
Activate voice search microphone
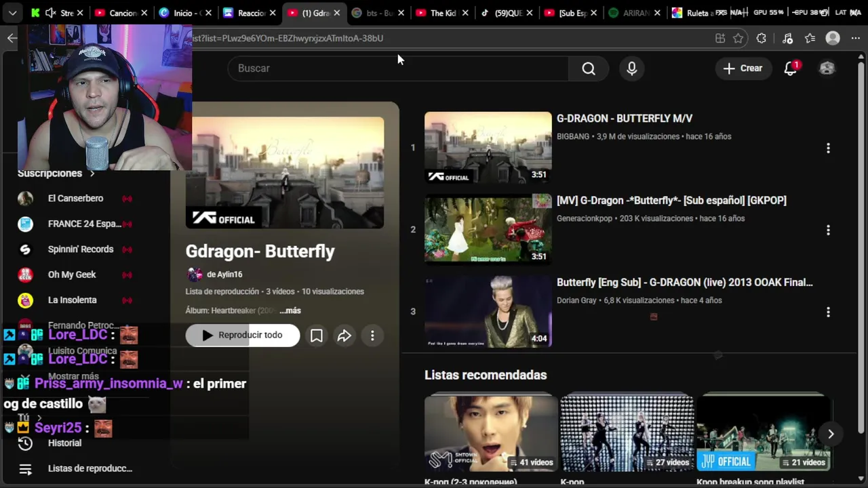(631, 68)
